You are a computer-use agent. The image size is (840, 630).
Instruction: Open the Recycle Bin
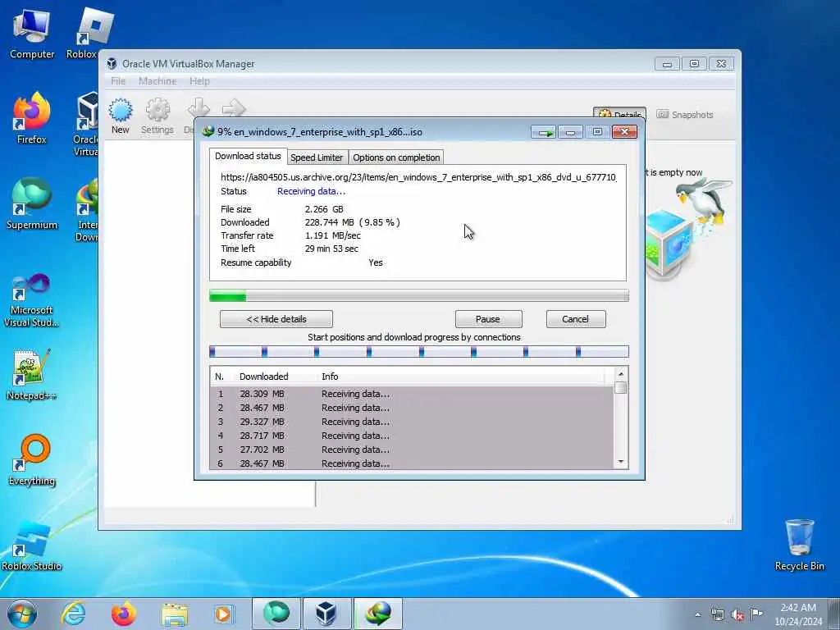799,545
